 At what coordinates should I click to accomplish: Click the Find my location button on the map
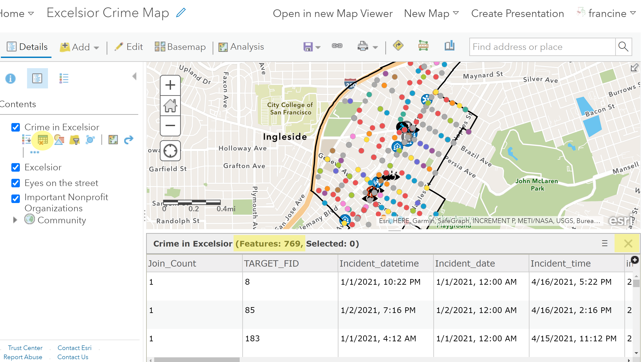(x=170, y=151)
